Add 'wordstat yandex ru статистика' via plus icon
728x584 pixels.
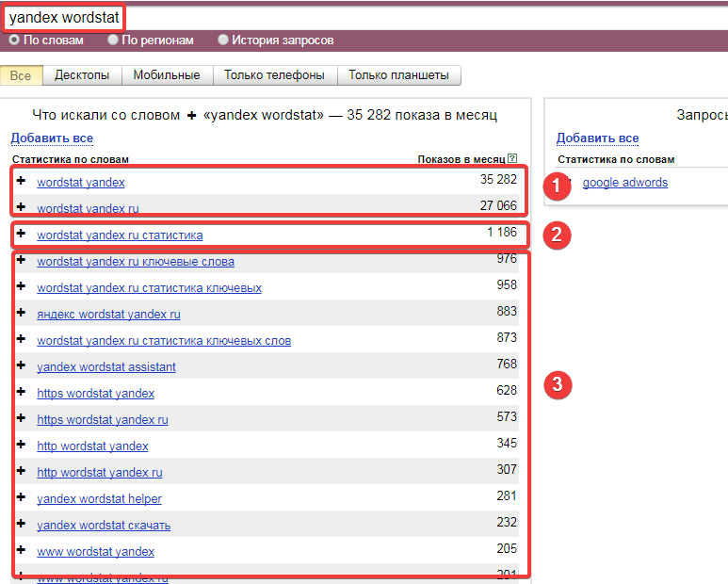coord(21,233)
